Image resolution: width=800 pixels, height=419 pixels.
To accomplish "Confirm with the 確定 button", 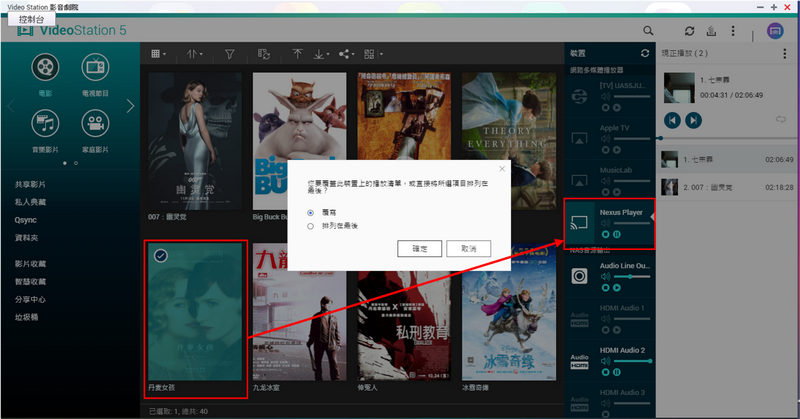I will click(x=419, y=249).
